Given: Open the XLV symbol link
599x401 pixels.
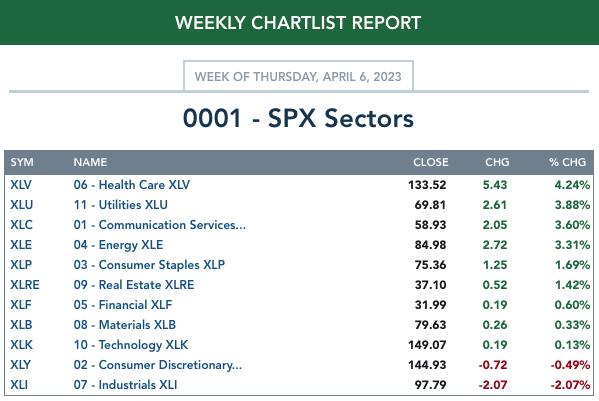Looking at the screenshot, I should [21, 185].
